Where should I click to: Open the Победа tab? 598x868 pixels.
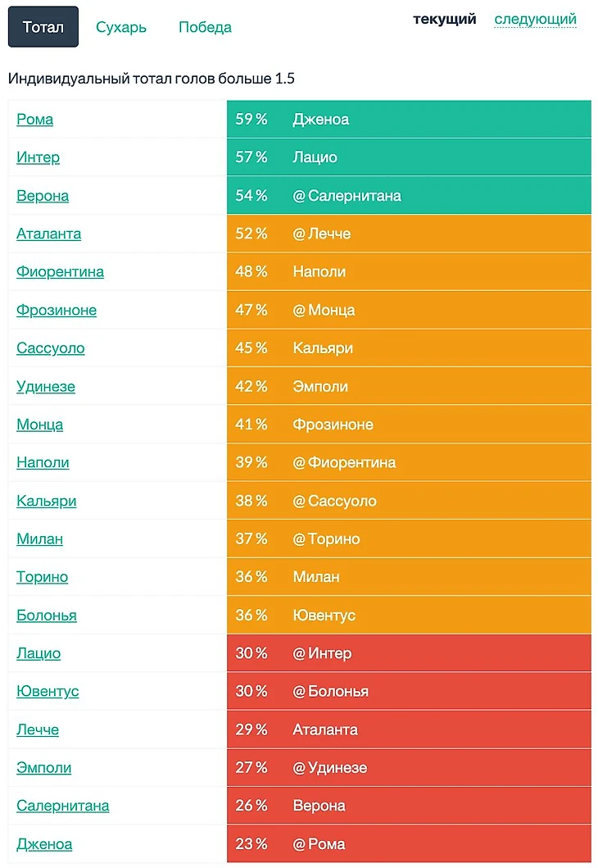pyautogui.click(x=205, y=27)
